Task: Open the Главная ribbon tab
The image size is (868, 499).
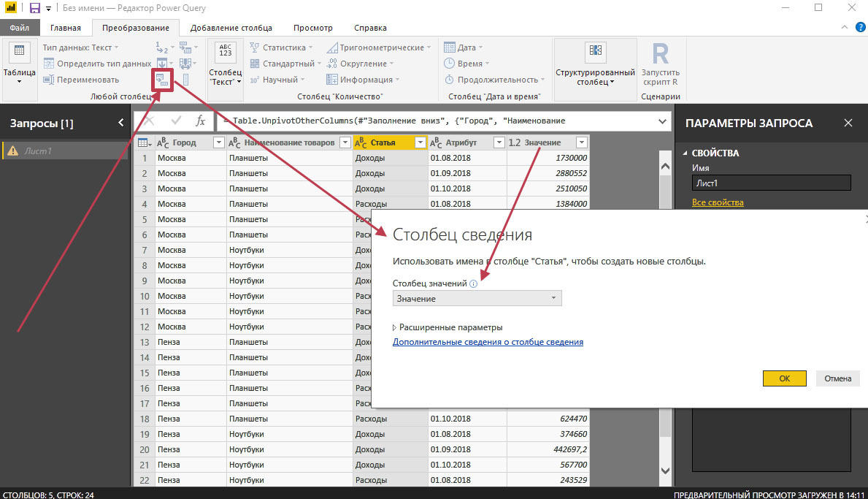Action: (x=66, y=28)
